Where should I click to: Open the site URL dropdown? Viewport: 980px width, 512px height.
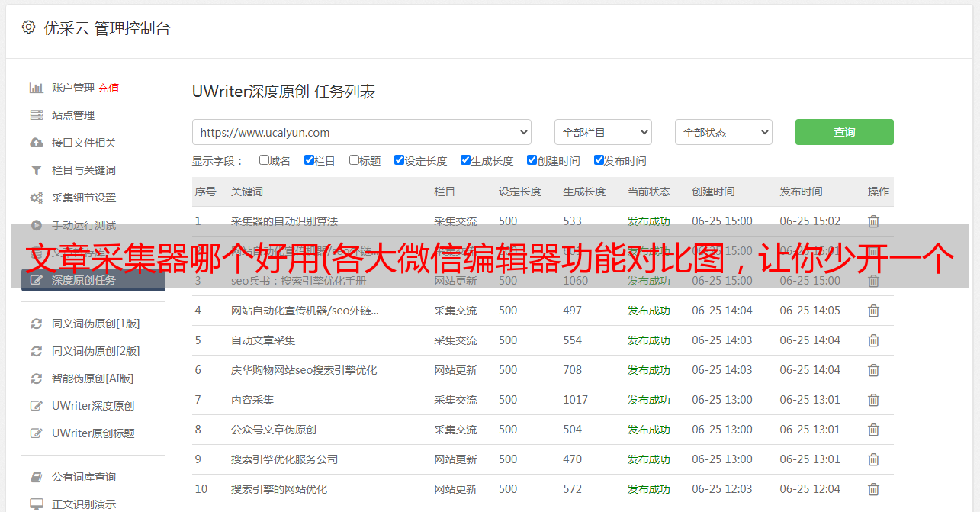[361, 132]
